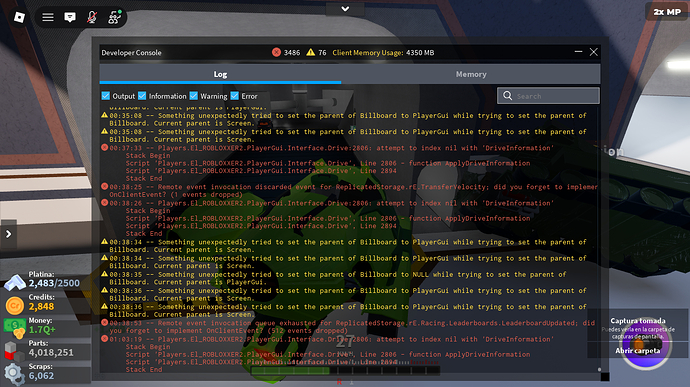Expand the top chevron dropdown arrow
Screen dimensions: 690x387
345,9
